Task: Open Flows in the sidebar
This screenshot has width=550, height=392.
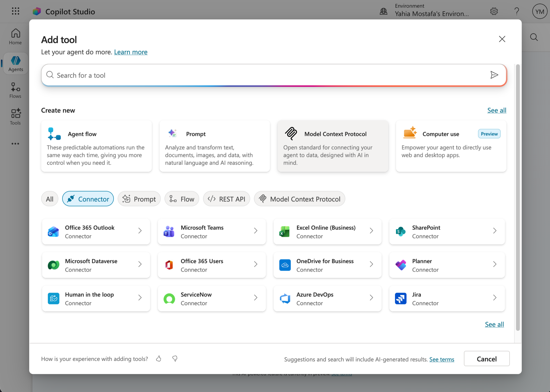Action: coord(15,90)
